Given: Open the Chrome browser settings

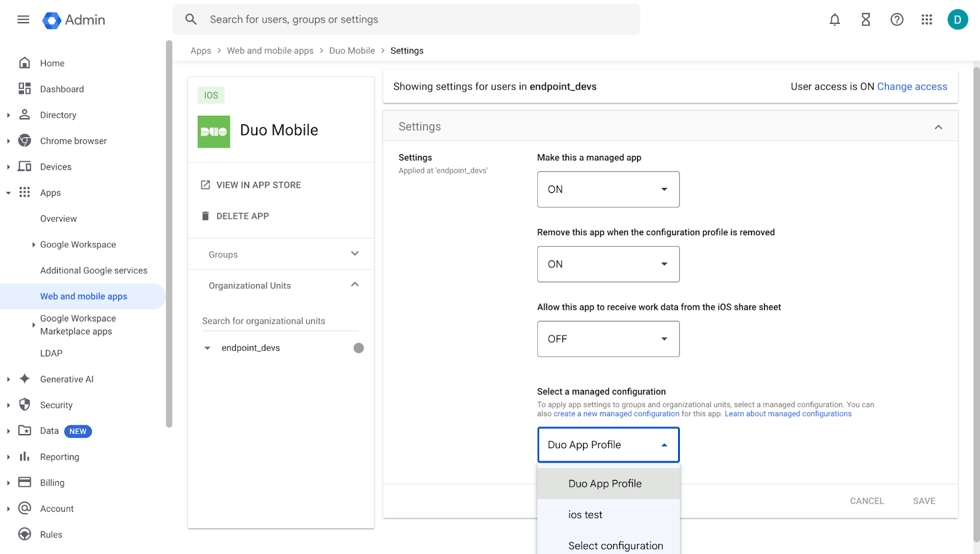Looking at the screenshot, I should click(x=72, y=140).
